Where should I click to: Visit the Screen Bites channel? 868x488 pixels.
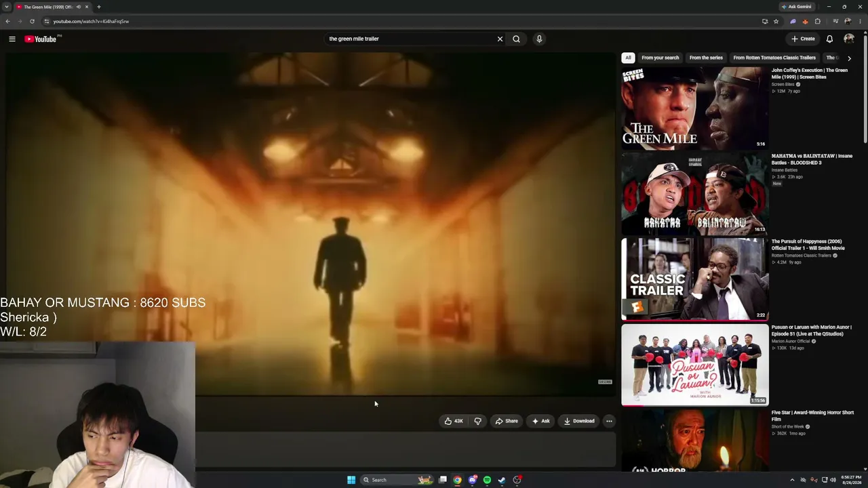point(783,84)
